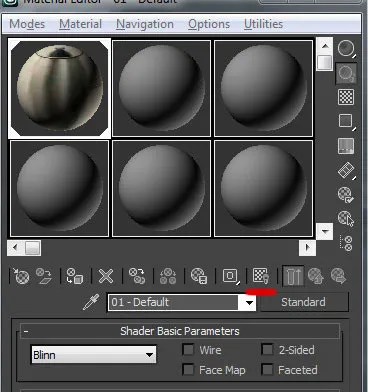Click the Standard material type button
Screen dimensions: 368x392
tap(304, 302)
